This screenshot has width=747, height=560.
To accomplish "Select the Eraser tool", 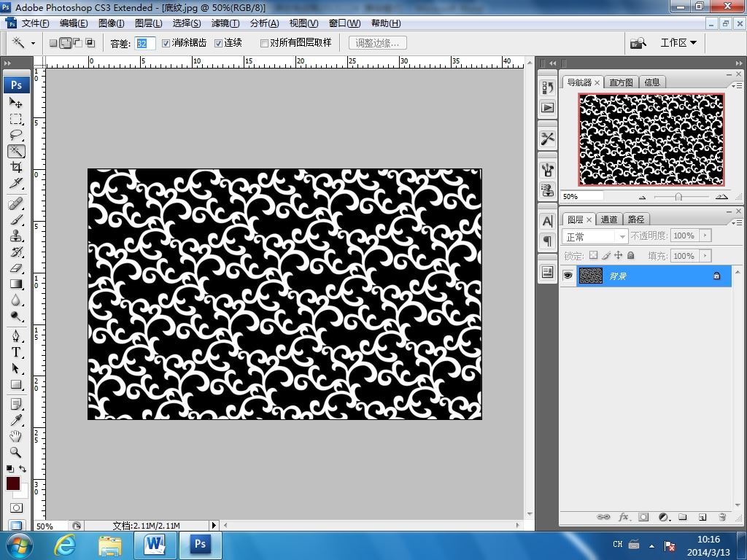I will pos(16,268).
